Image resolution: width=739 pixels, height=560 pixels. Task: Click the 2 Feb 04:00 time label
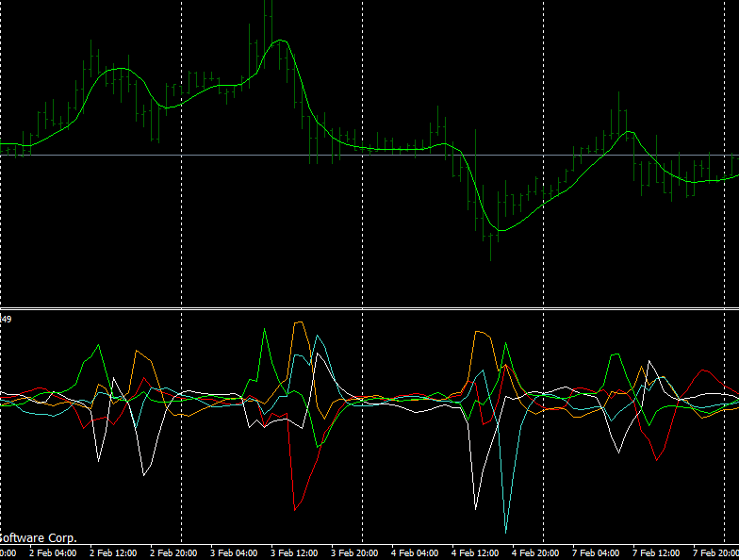click(x=53, y=552)
